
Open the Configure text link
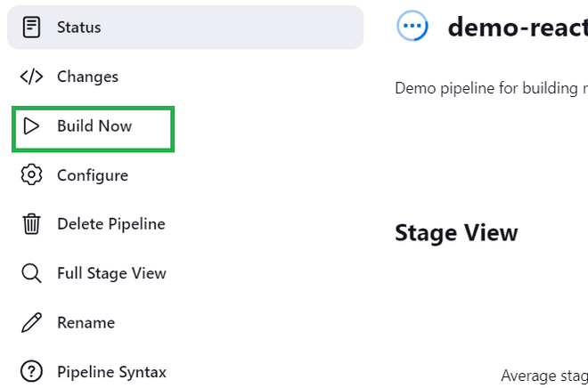tap(93, 175)
